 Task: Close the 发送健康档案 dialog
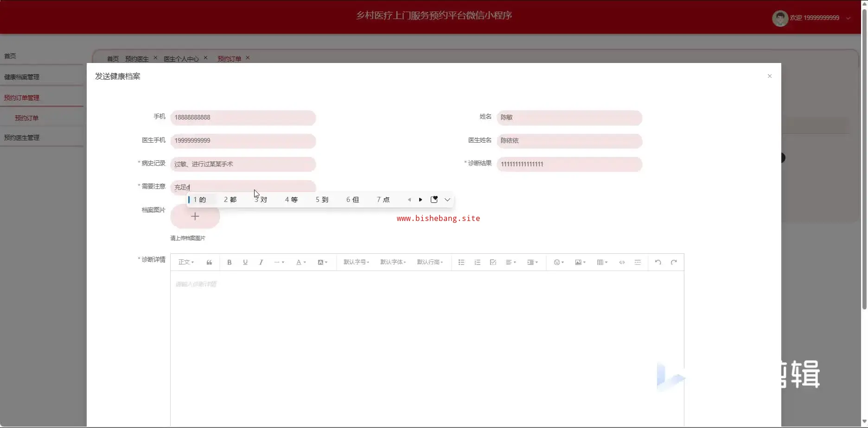click(770, 76)
